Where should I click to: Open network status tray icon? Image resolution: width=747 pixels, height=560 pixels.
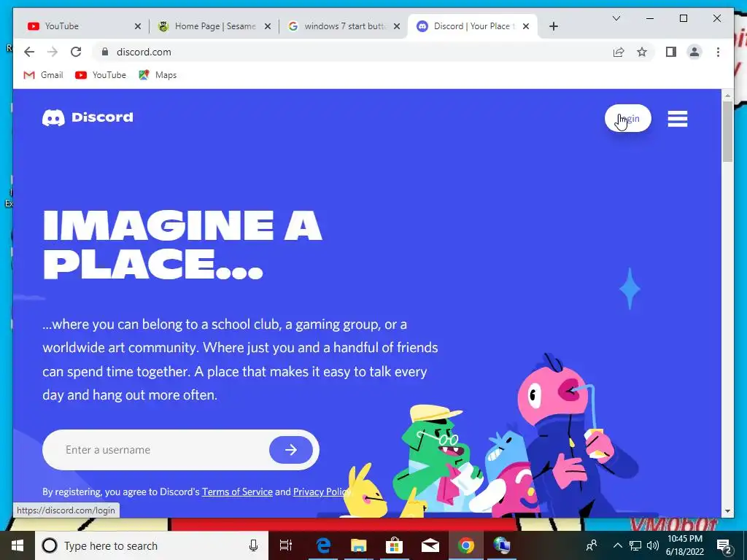pos(635,545)
